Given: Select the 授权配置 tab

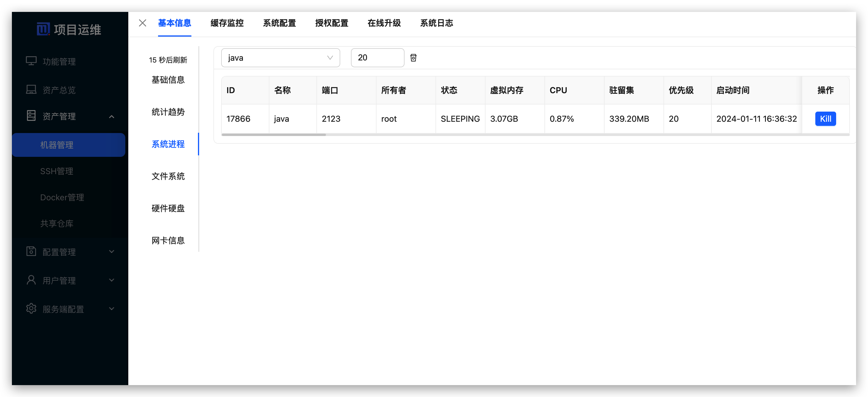Looking at the screenshot, I should click(x=331, y=23).
